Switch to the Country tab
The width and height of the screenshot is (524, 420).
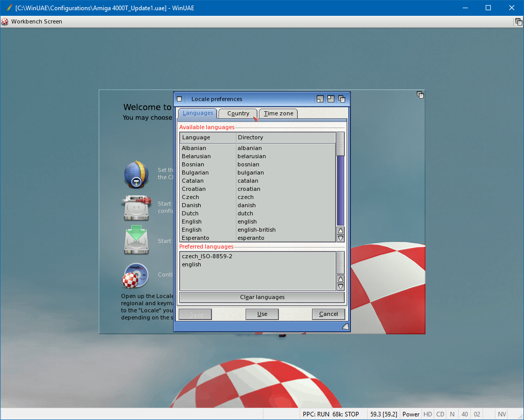click(x=238, y=113)
